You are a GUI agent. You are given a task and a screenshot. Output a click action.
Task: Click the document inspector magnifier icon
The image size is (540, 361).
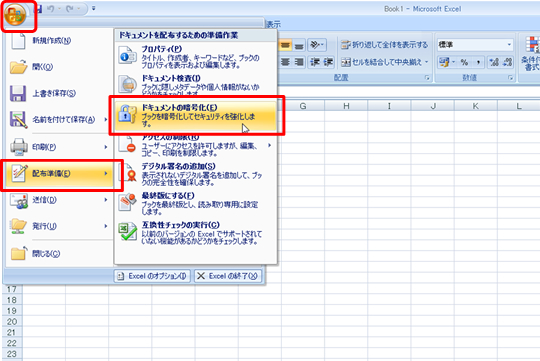coord(127,84)
